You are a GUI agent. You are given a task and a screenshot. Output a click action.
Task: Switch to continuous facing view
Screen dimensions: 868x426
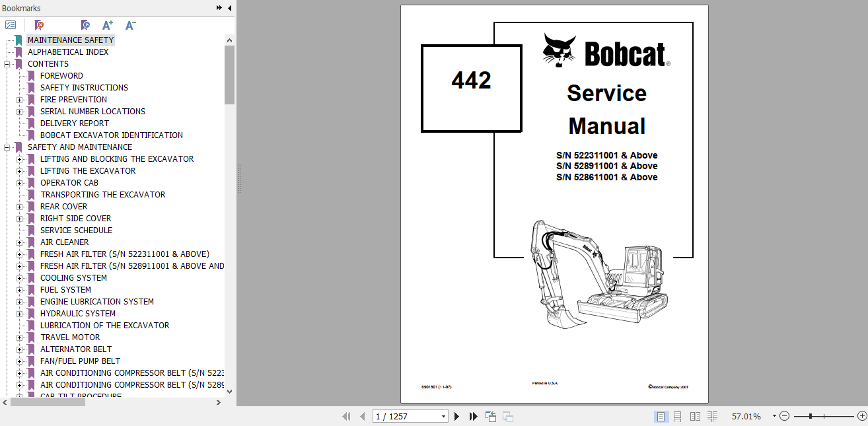712,416
